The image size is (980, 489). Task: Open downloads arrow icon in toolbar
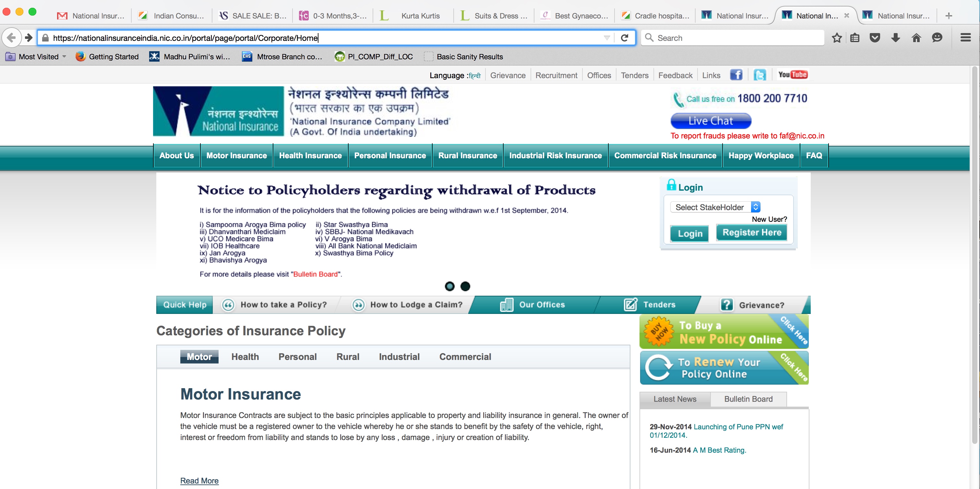click(x=896, y=38)
